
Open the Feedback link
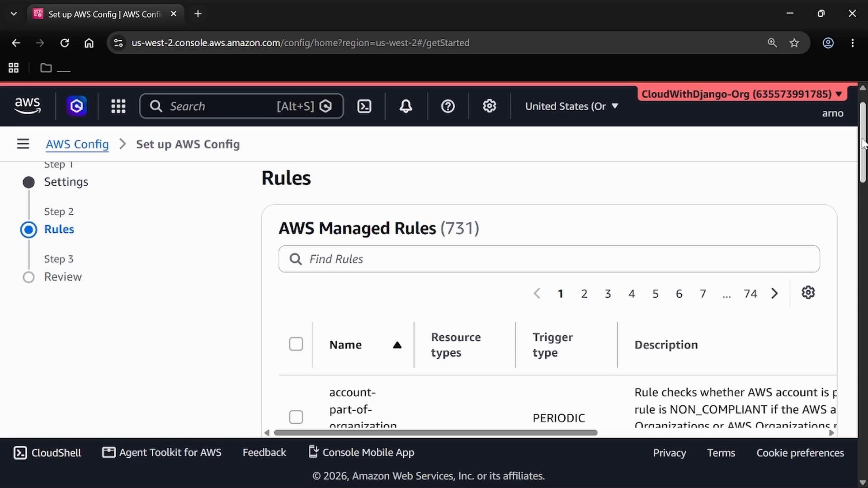pos(264,453)
